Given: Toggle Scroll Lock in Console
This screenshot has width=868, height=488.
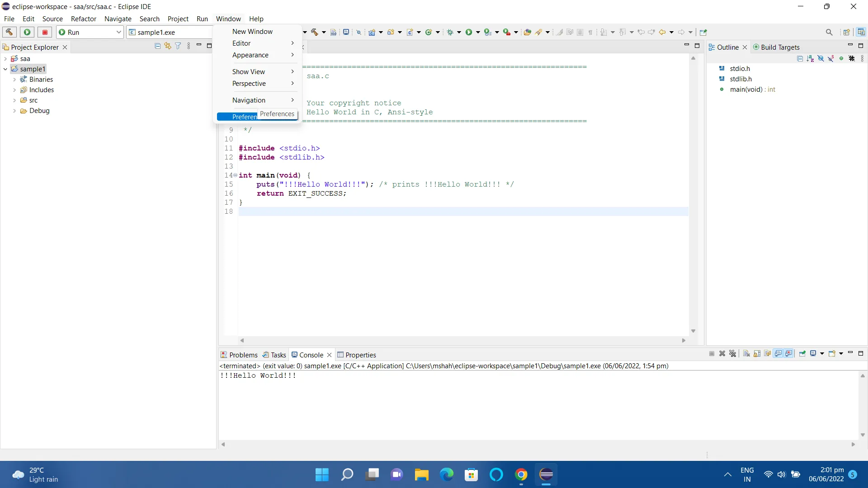Looking at the screenshot, I should [757, 354].
